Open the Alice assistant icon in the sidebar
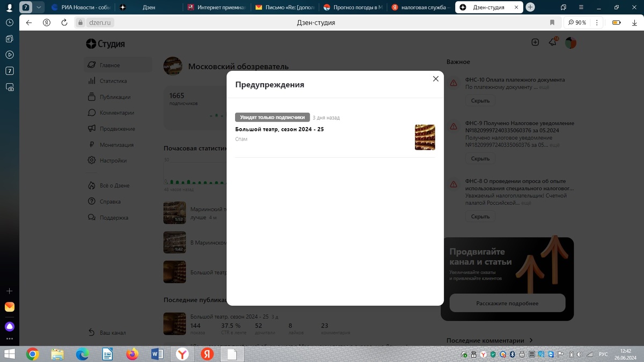The image size is (644, 362). (9, 327)
